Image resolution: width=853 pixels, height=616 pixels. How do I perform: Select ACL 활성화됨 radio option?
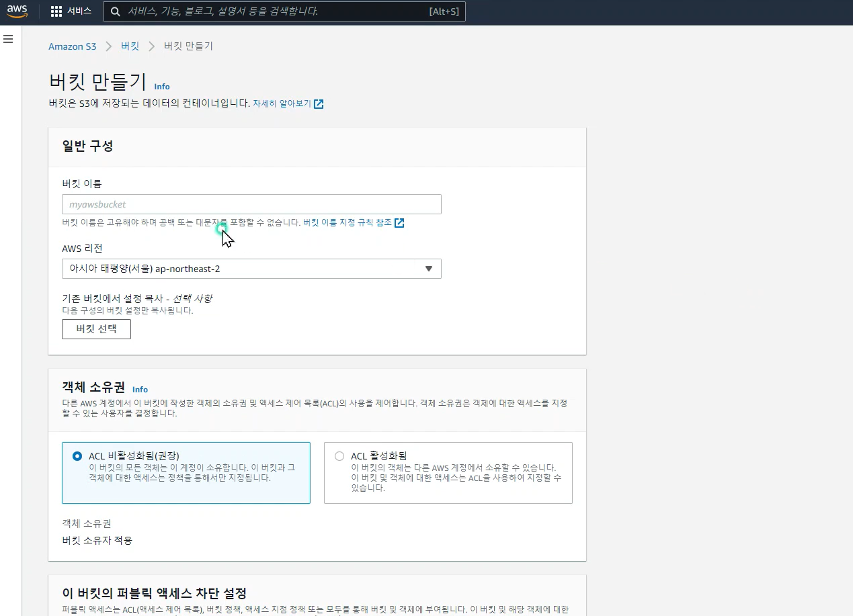[339, 456]
